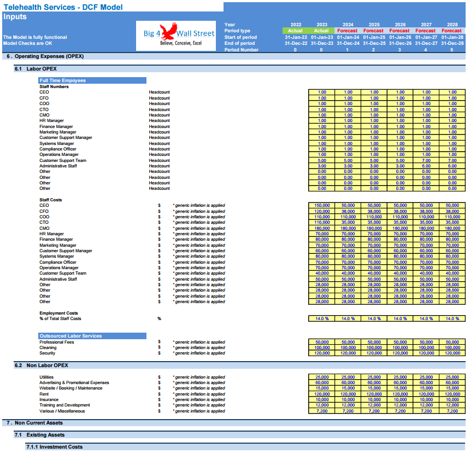Click the Big 4 Wall Street logo

tap(176, 36)
